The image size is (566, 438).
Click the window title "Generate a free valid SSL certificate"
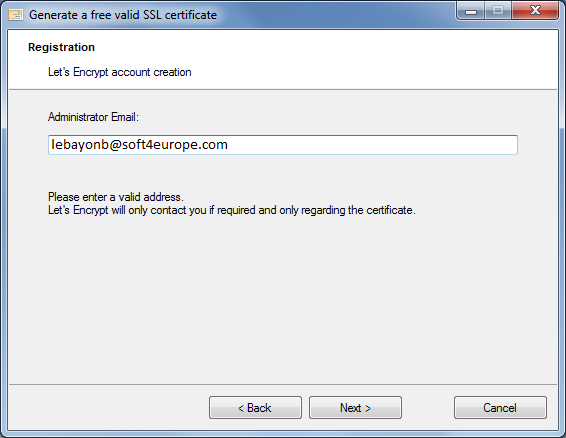[123, 15]
